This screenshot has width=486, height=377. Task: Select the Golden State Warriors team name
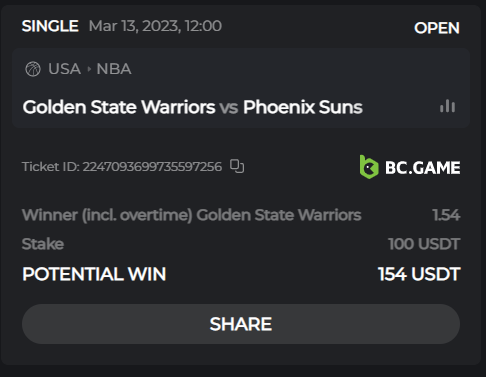[x=119, y=107]
